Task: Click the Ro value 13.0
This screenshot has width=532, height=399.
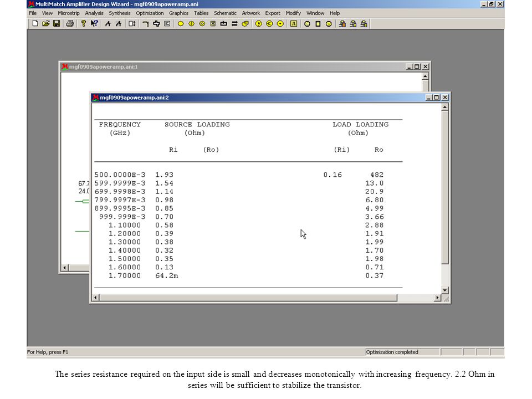Action: coord(374,183)
